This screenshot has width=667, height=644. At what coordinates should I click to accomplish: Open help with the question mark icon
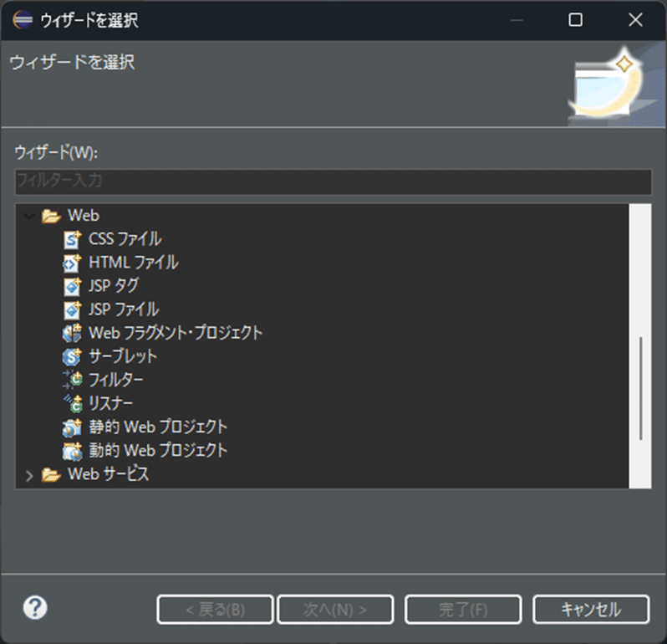click(x=35, y=607)
